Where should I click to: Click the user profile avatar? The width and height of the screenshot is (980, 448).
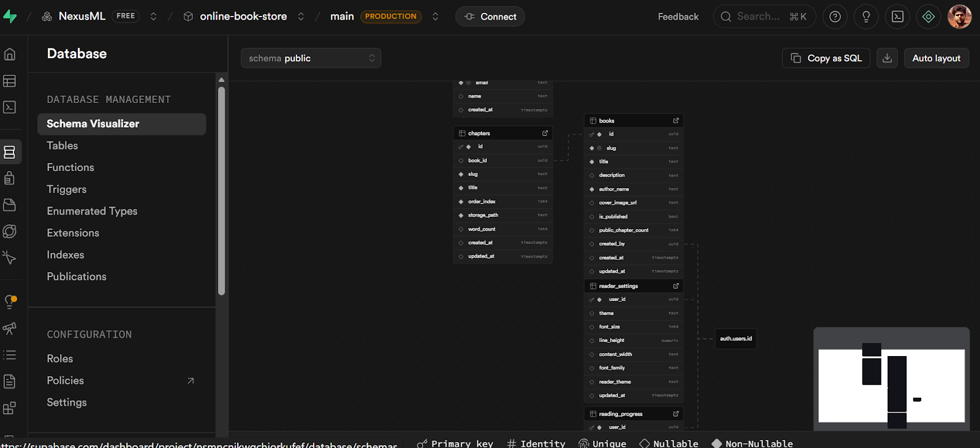click(959, 17)
